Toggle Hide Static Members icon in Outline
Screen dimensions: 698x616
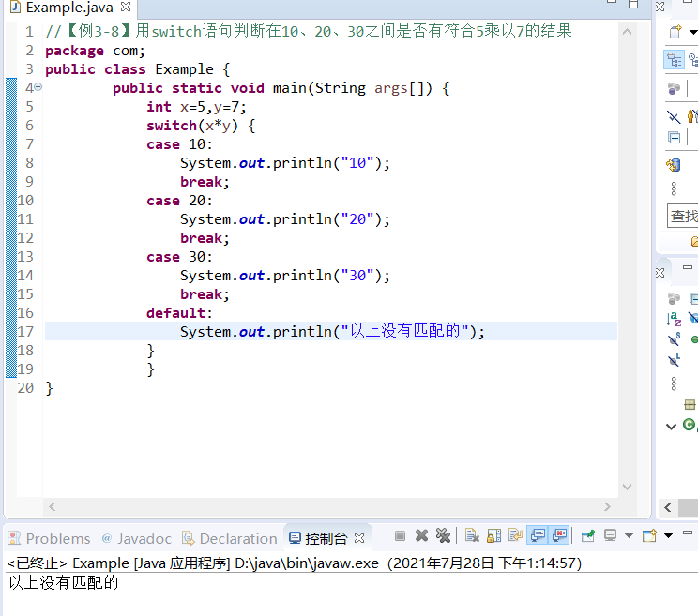tap(674, 339)
